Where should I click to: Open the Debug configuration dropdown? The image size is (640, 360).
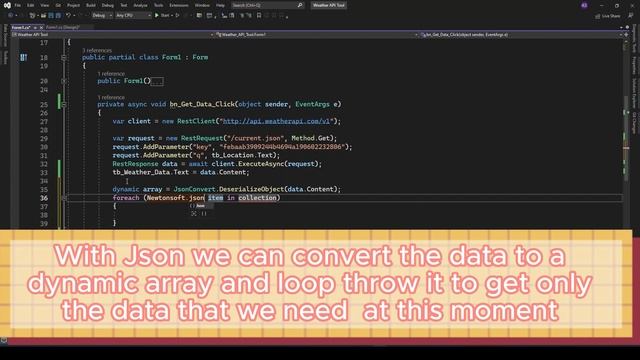pyautogui.click(x=102, y=16)
